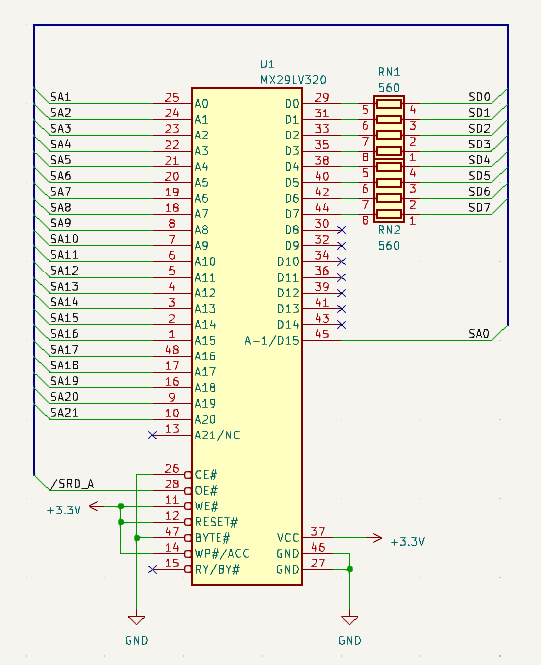Select the GND text under the CE# ground symbol

137,640
